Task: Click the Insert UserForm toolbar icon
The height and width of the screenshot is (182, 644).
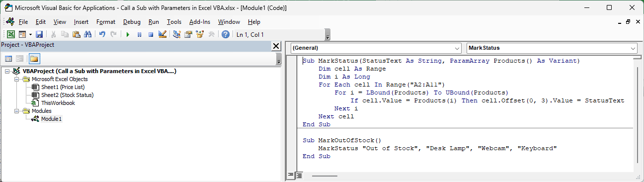Action: (22, 34)
